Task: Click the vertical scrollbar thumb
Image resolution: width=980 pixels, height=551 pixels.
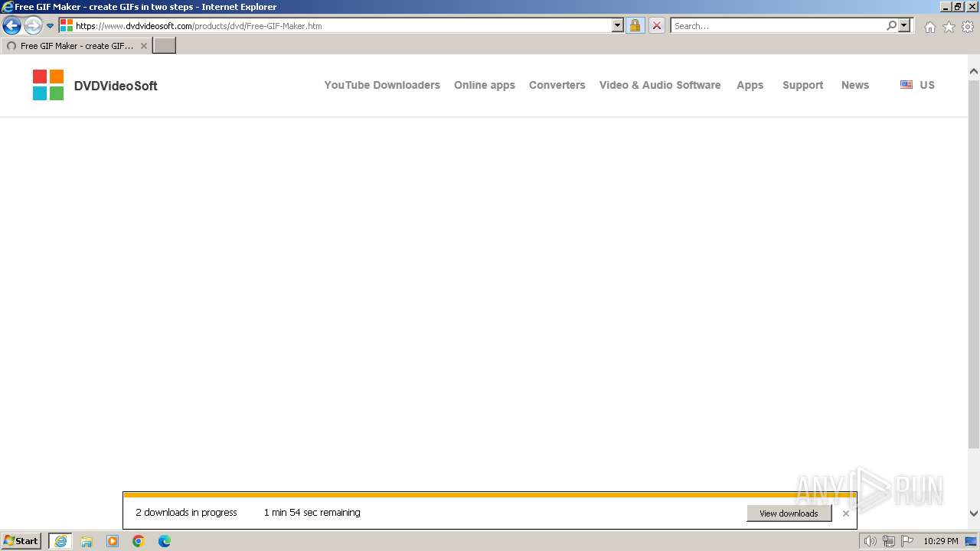Action: 974,263
